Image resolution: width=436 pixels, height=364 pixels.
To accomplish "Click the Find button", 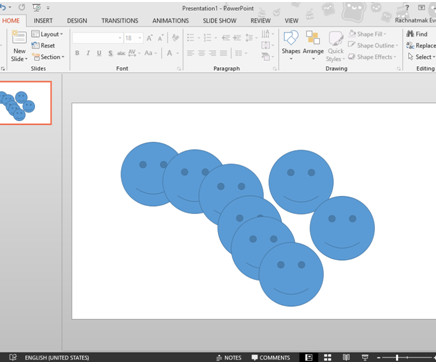I will 417,34.
